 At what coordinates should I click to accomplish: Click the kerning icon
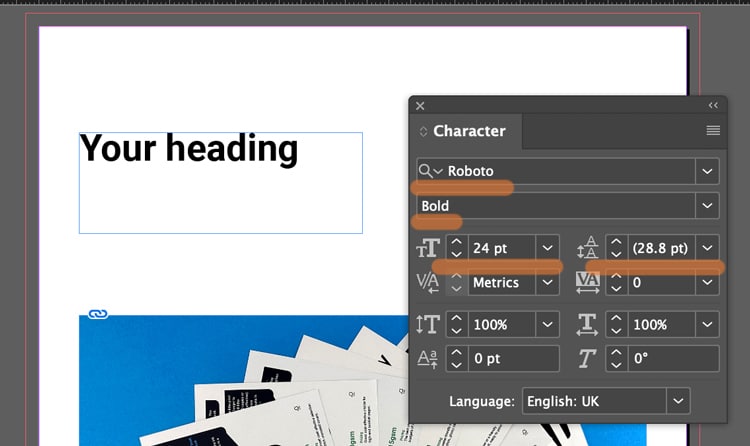pos(428,282)
